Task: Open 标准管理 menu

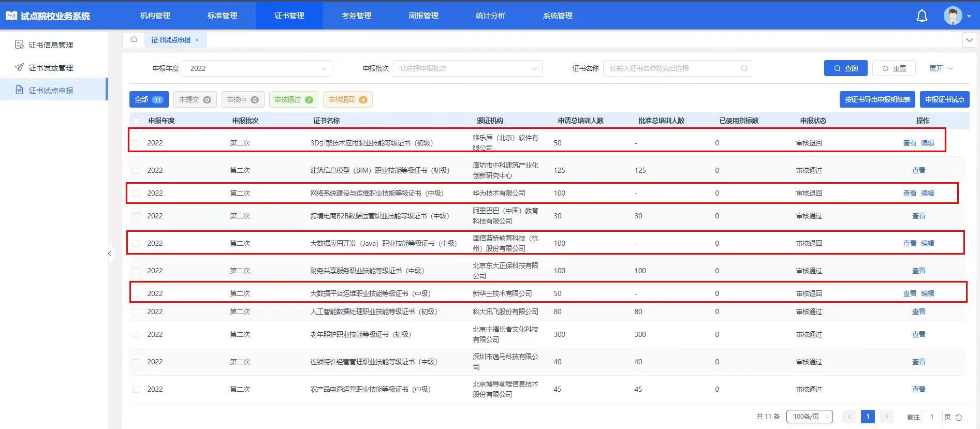Action: coord(222,16)
